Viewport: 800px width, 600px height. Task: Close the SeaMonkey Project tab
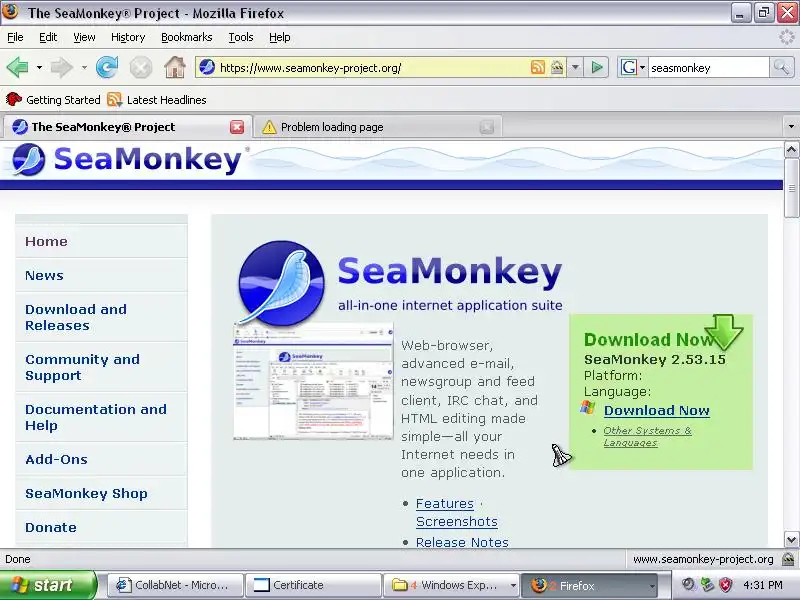click(237, 127)
